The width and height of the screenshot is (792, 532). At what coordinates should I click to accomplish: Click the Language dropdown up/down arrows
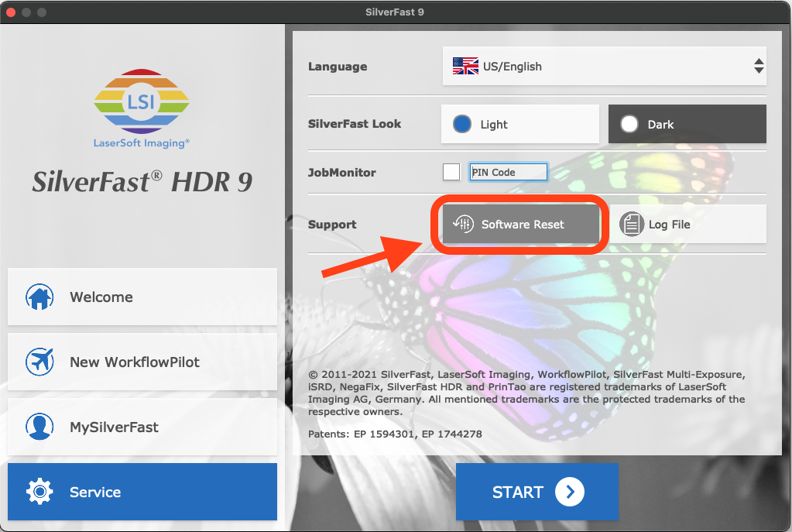point(759,66)
